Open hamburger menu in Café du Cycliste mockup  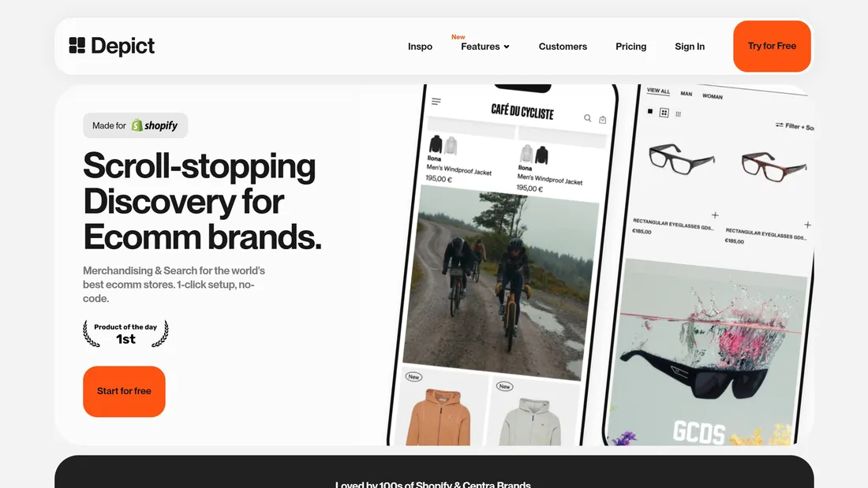click(436, 101)
